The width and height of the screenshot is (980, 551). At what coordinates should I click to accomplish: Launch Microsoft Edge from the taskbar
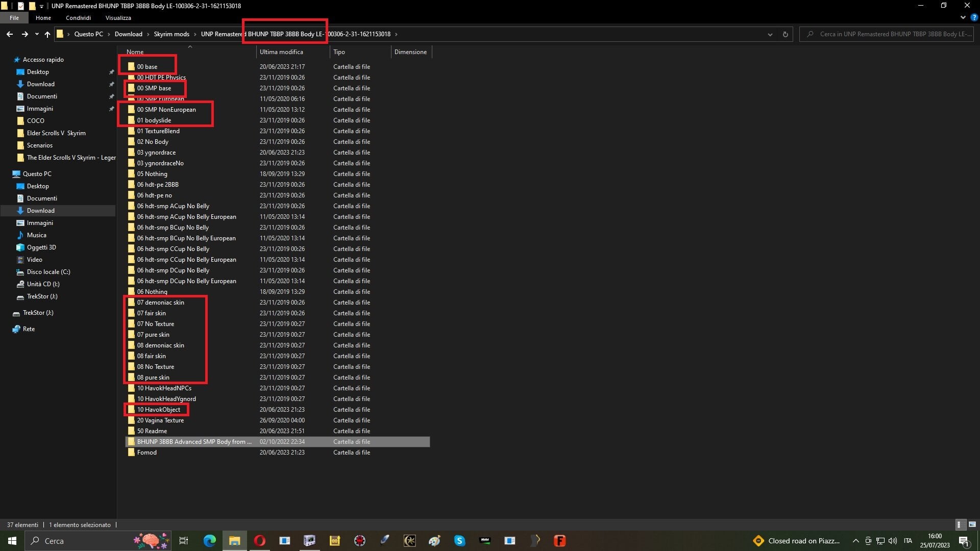coord(209,541)
